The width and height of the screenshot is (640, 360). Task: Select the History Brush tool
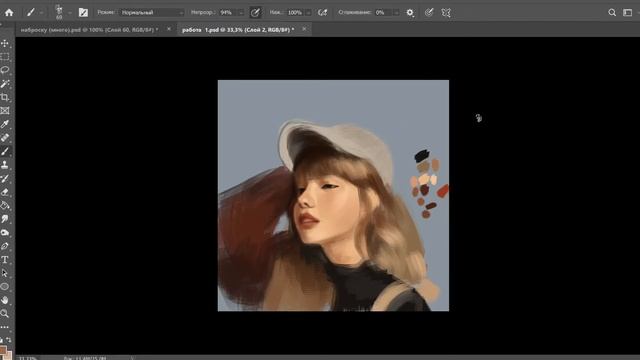click(5, 178)
